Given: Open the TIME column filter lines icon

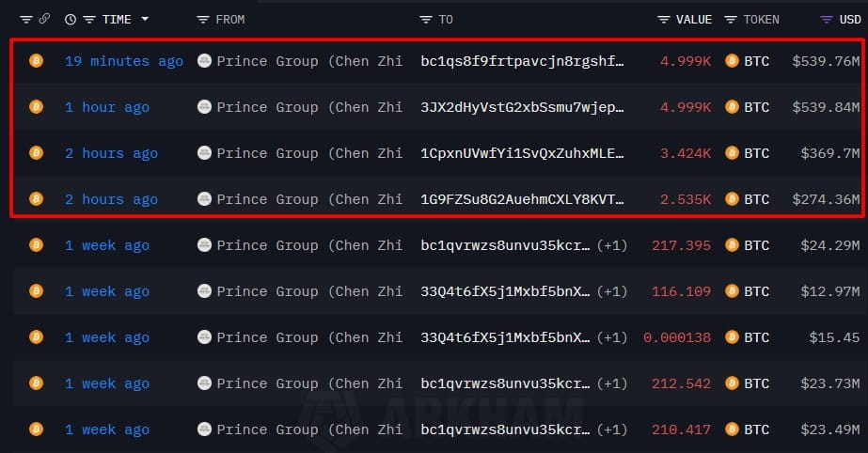Looking at the screenshot, I should click(x=89, y=20).
